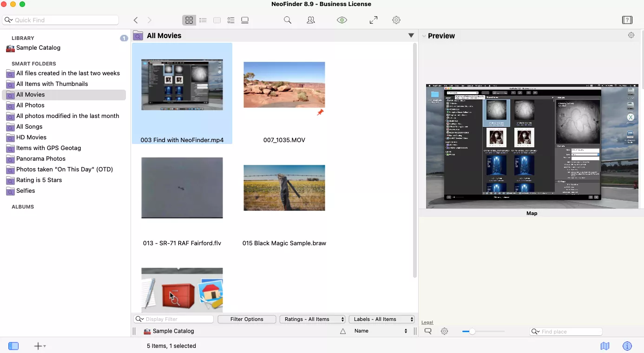Click the ALBUMS section header
This screenshot has height=353, width=644.
(23, 207)
